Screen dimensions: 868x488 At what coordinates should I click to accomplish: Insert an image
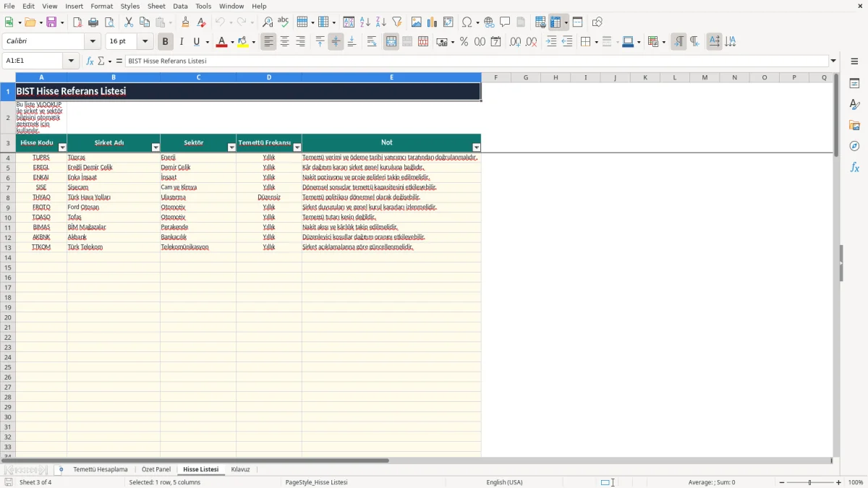click(417, 22)
